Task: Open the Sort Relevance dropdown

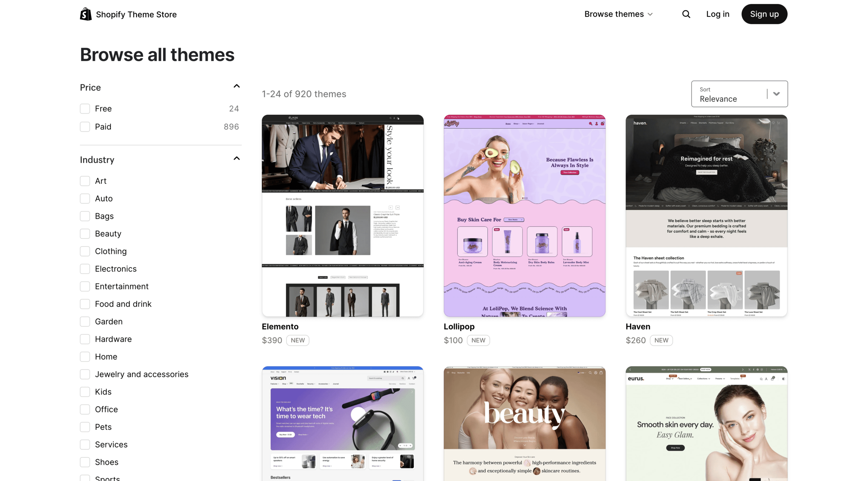Action: [739, 94]
